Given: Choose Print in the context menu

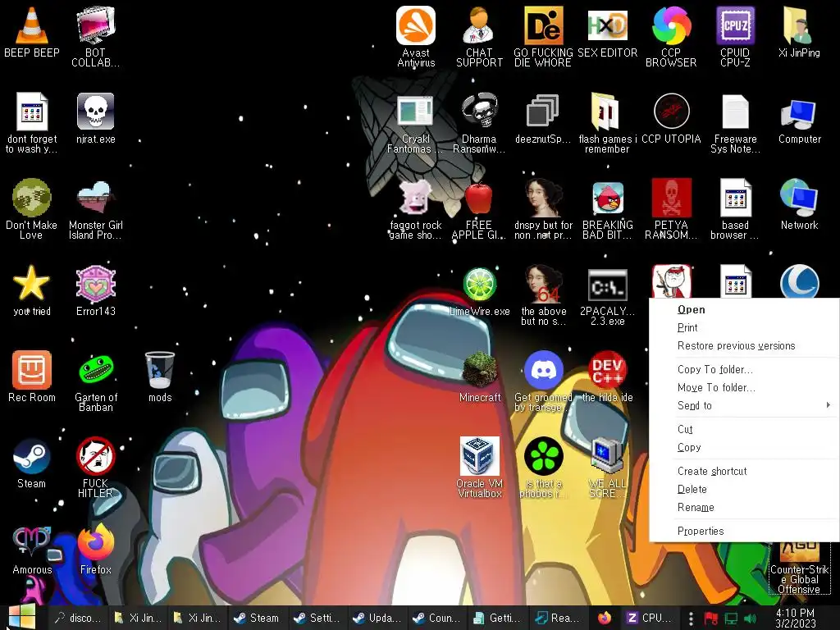Looking at the screenshot, I should point(745,328).
